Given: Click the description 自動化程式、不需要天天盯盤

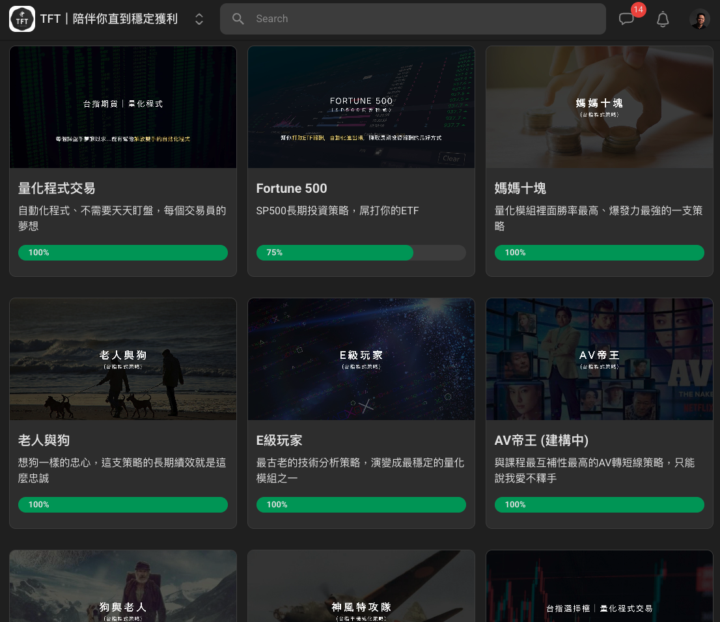Looking at the screenshot, I should point(122,218).
